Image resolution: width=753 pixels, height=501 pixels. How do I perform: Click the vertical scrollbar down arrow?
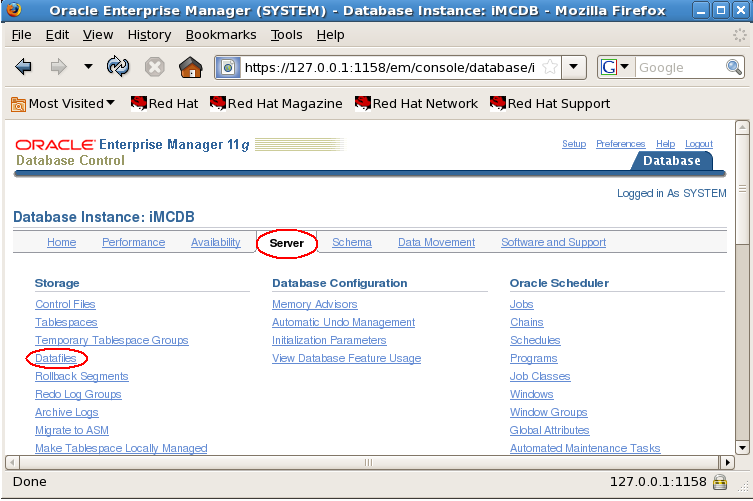tap(742, 449)
